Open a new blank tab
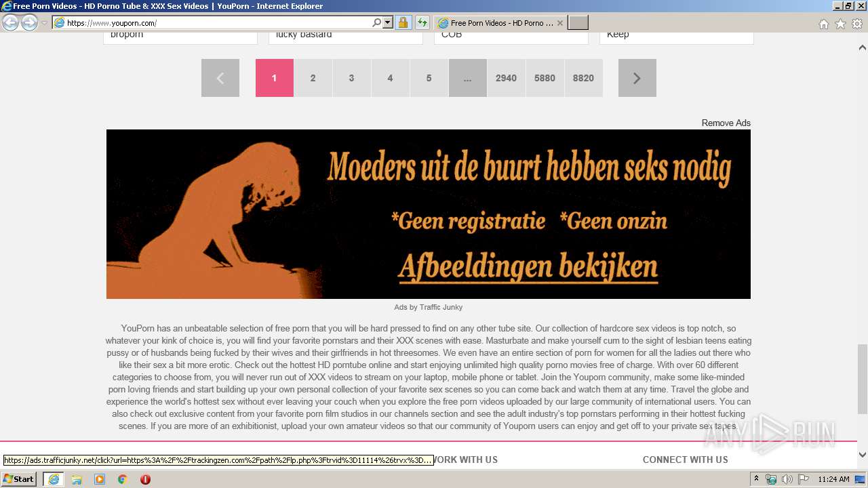868x488 pixels. click(x=578, y=23)
